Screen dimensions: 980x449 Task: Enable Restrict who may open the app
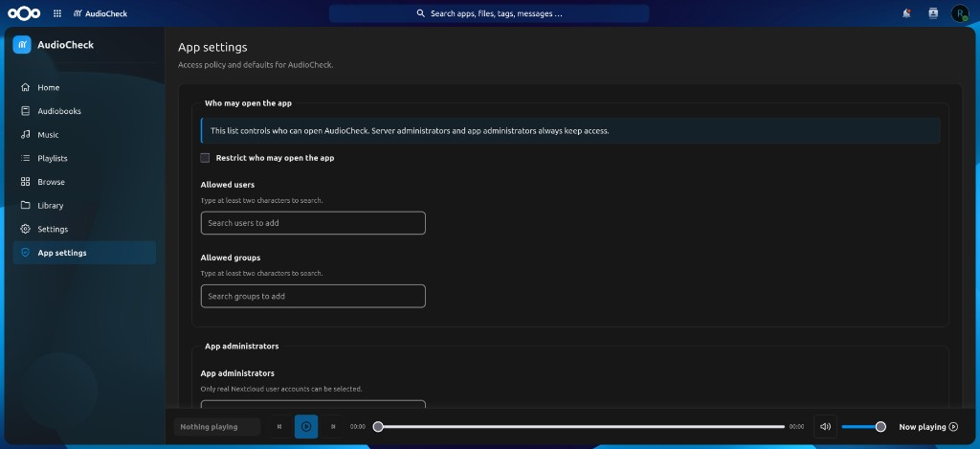tap(205, 158)
